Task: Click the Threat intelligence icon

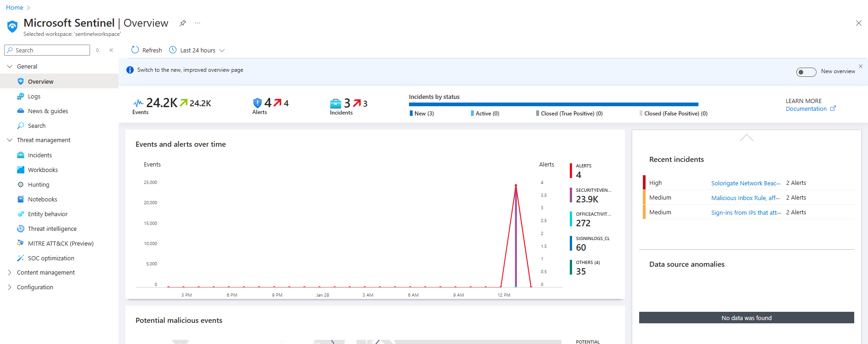Action: point(21,229)
